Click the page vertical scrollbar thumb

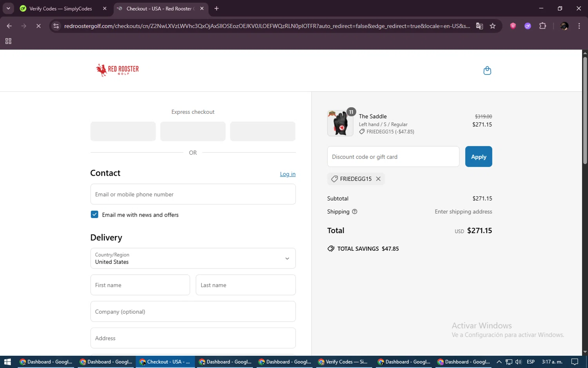tap(585, 111)
